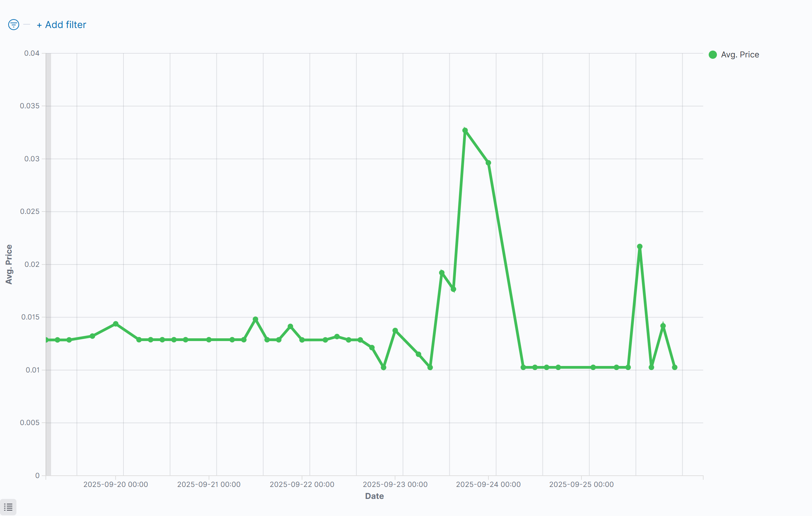812x516 pixels.
Task: Click the Date axis title
Action: pyautogui.click(x=374, y=496)
